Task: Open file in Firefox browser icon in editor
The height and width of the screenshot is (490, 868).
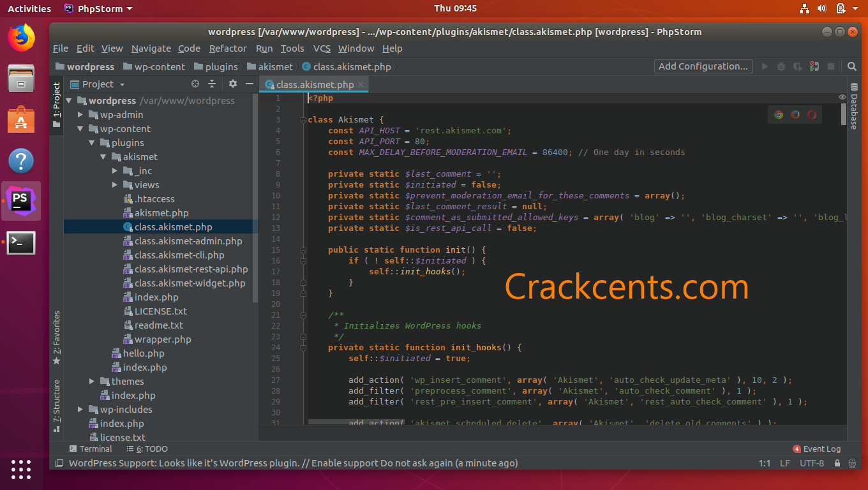Action: pyautogui.click(x=795, y=115)
